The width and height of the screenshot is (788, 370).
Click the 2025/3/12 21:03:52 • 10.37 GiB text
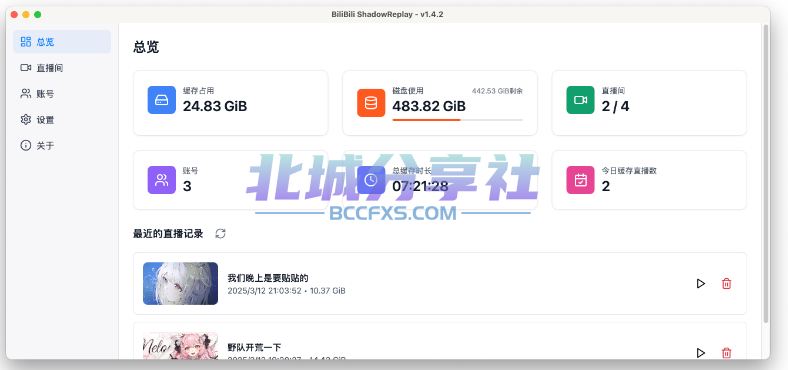286,291
